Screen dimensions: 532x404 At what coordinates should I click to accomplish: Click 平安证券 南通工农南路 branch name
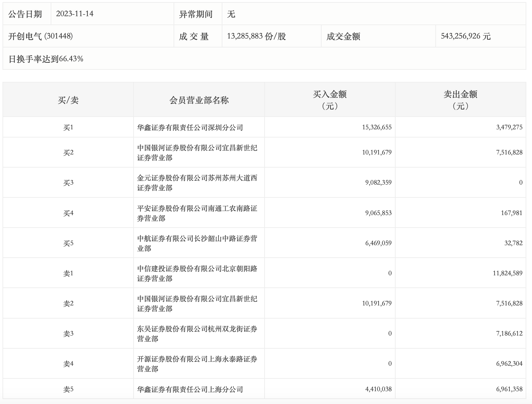(x=197, y=213)
